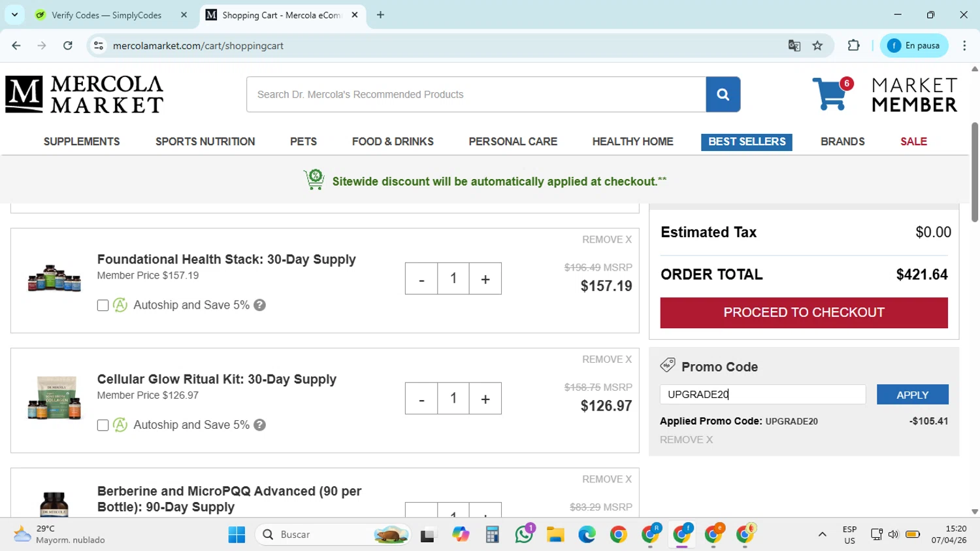Enable autoship for Cellular Glow Ritual Kit
This screenshot has height=551, width=980.
tap(103, 425)
